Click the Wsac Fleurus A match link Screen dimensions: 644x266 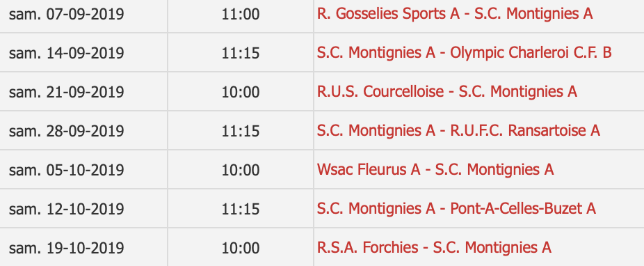pyautogui.click(x=435, y=169)
